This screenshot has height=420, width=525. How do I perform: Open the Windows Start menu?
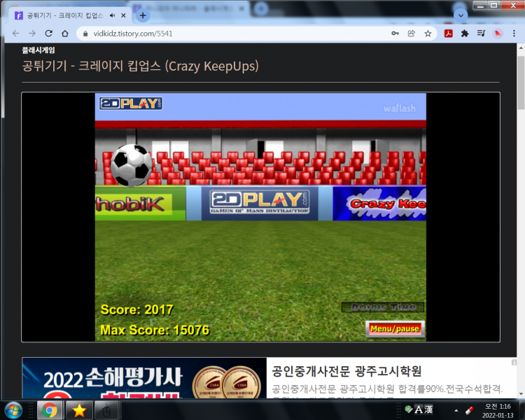tap(13, 410)
